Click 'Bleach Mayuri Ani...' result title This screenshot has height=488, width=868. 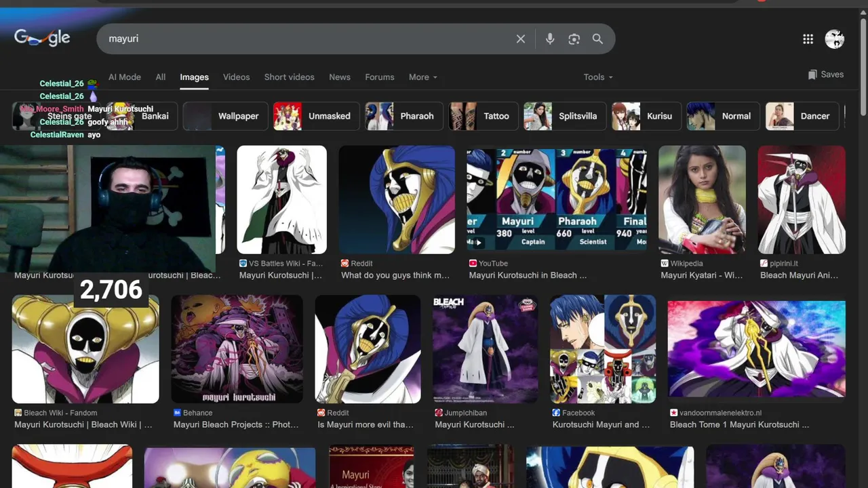point(799,275)
